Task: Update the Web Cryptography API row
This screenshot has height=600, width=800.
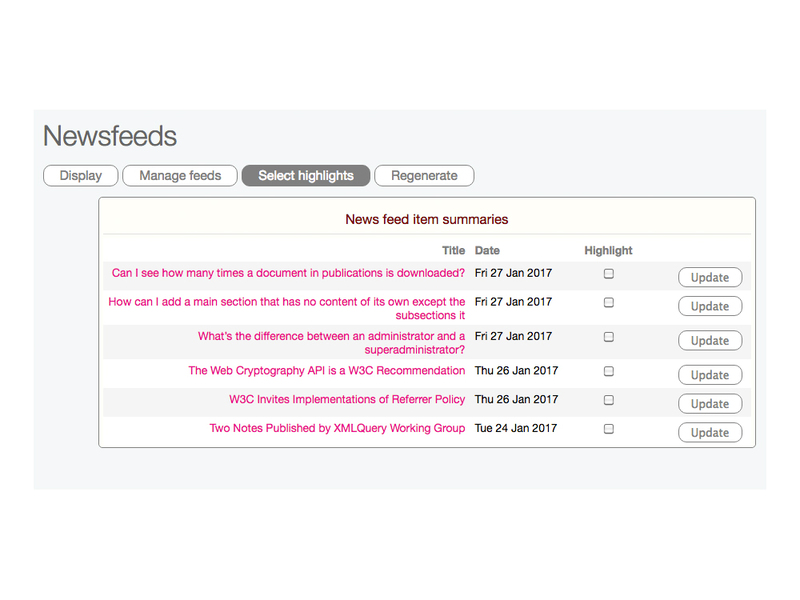Action: coord(710,376)
